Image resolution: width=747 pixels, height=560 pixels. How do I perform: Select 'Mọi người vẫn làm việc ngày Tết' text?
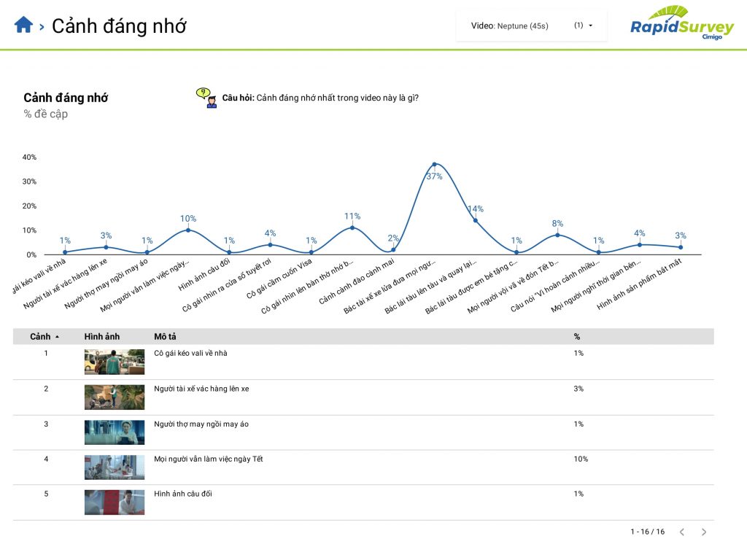tap(208, 459)
